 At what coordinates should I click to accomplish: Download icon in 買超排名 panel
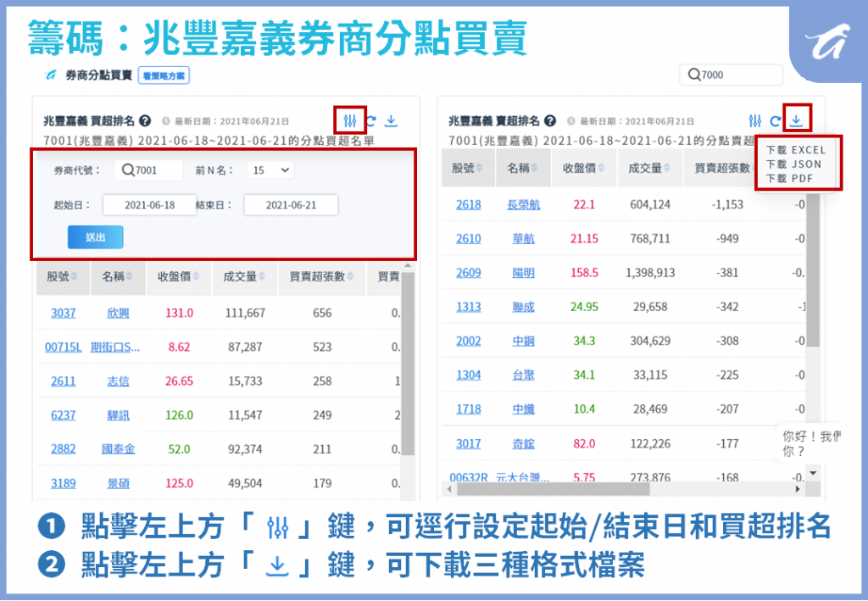(x=391, y=120)
